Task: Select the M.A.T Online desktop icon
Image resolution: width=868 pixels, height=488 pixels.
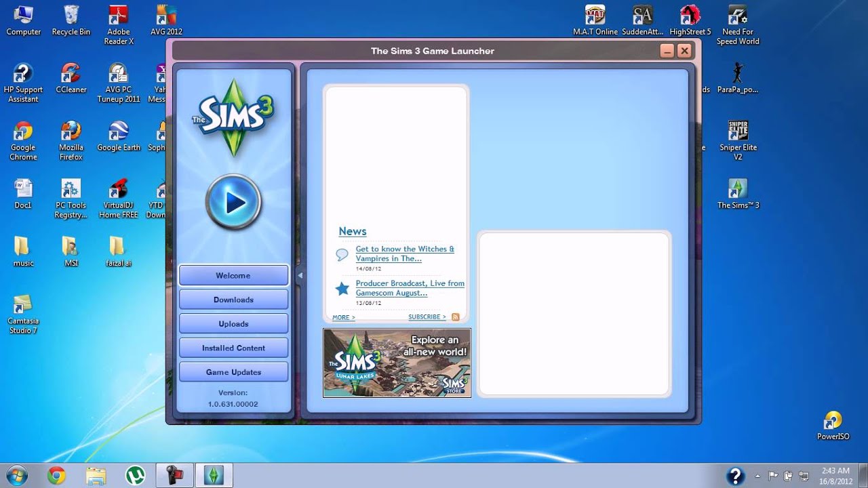Action: coord(595,20)
